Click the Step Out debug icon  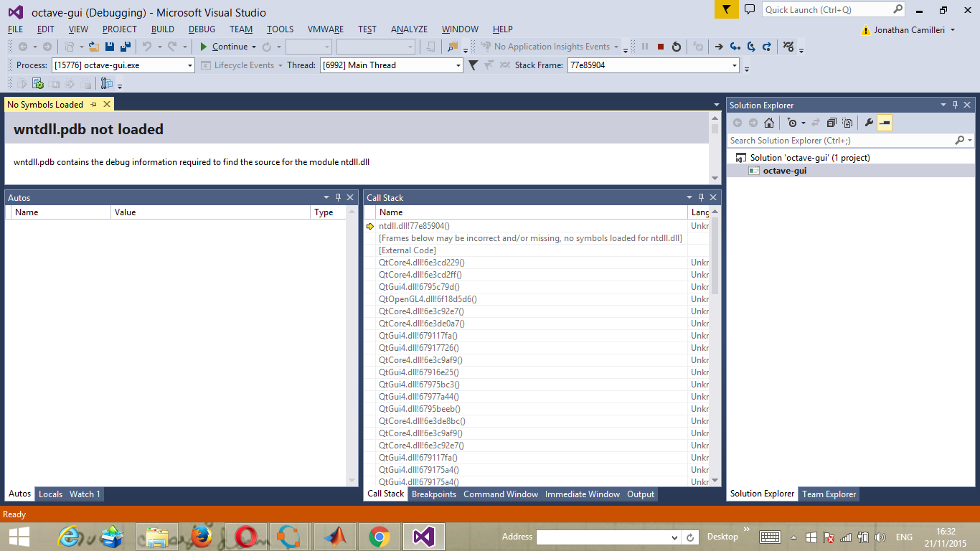767,47
